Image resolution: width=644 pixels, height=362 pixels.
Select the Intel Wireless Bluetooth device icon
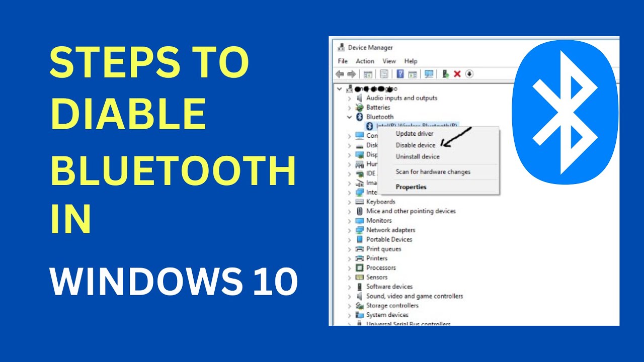(370, 126)
